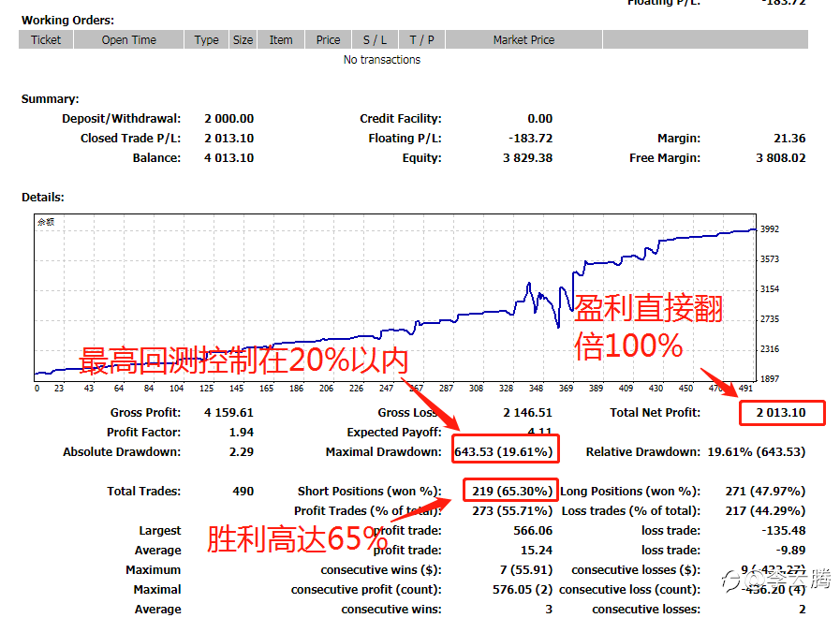Click the Summary heading
Image resolution: width=840 pixels, height=618 pixels.
(50, 99)
